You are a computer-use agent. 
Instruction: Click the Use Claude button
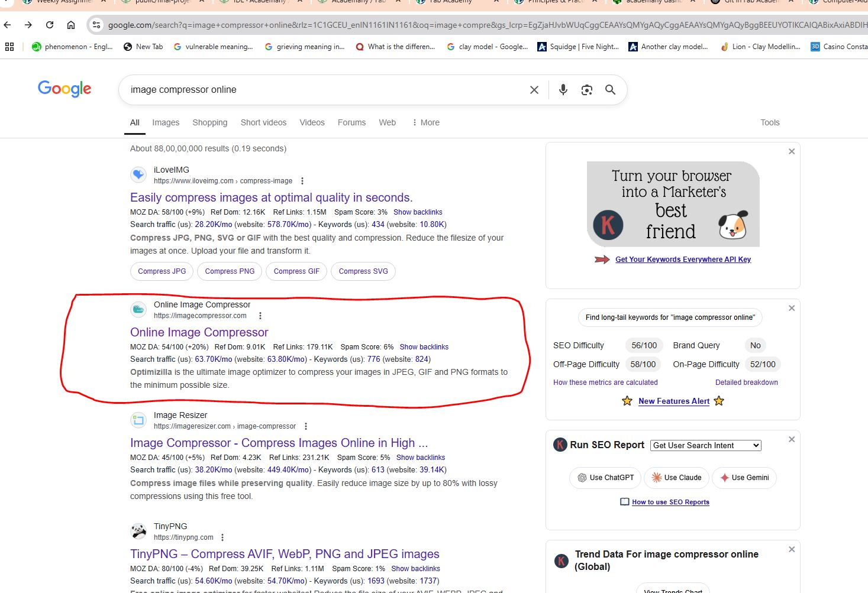(x=676, y=478)
